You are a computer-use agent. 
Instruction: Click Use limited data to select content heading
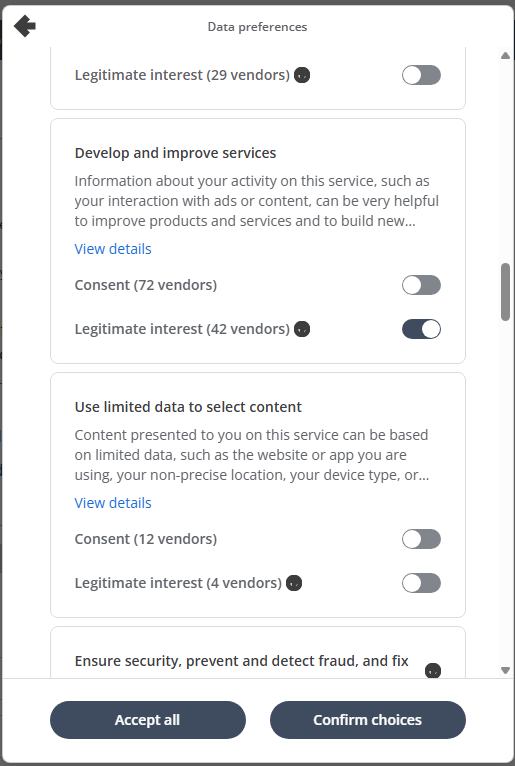(x=188, y=407)
